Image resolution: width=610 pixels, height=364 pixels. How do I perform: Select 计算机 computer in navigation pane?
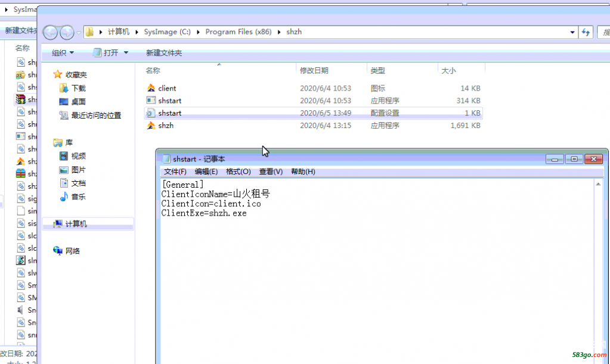click(88, 224)
